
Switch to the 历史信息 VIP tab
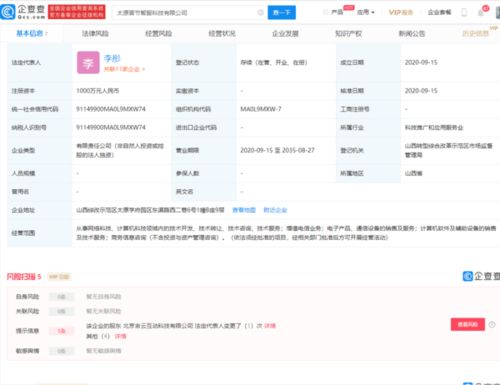(x=476, y=33)
